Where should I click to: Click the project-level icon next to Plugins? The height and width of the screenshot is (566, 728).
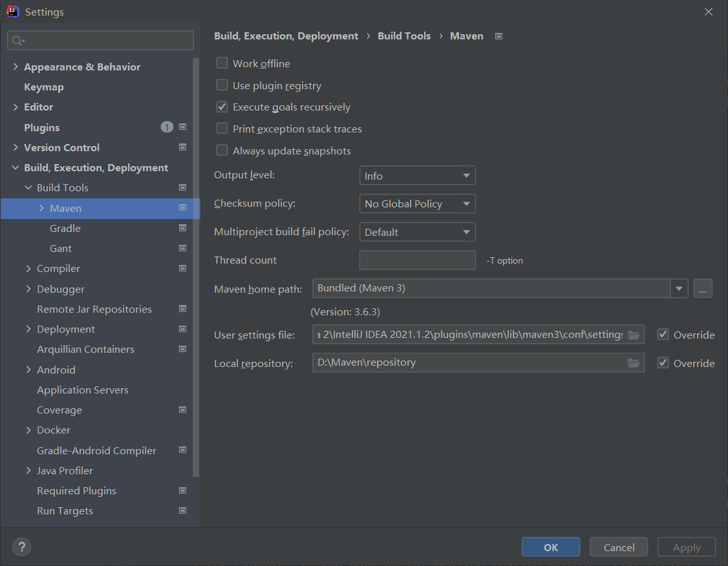pyautogui.click(x=182, y=127)
